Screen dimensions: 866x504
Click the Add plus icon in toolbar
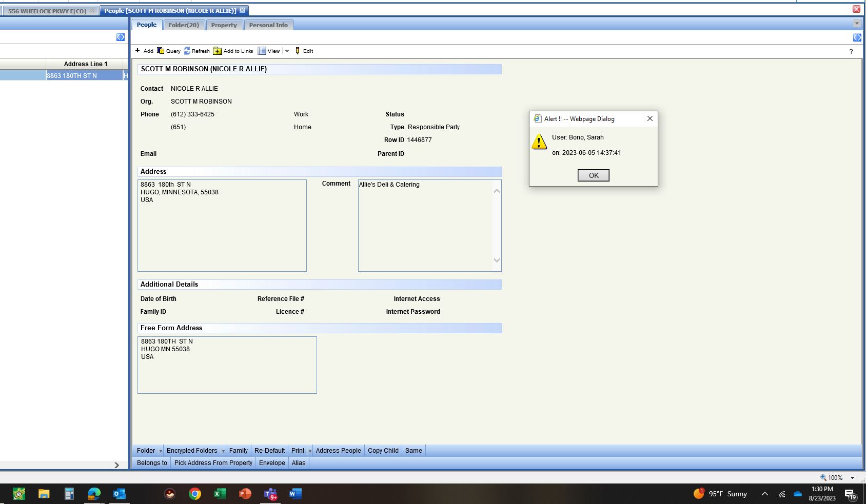coord(137,51)
